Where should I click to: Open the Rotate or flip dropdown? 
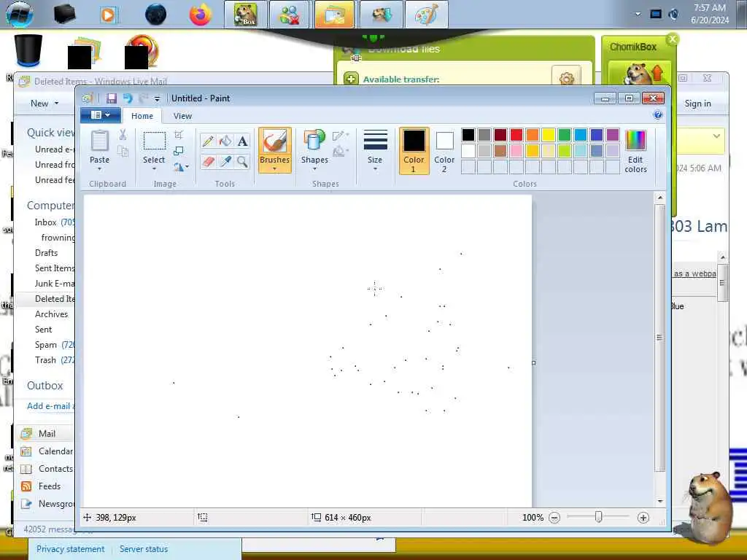tap(181, 167)
